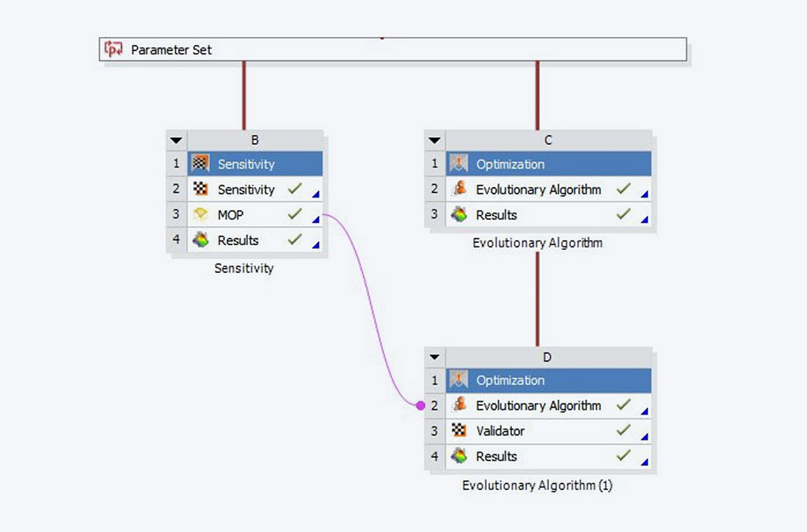Screen dimensions: 807x532
Task: Click the Results icon in system C
Action: tap(459, 215)
